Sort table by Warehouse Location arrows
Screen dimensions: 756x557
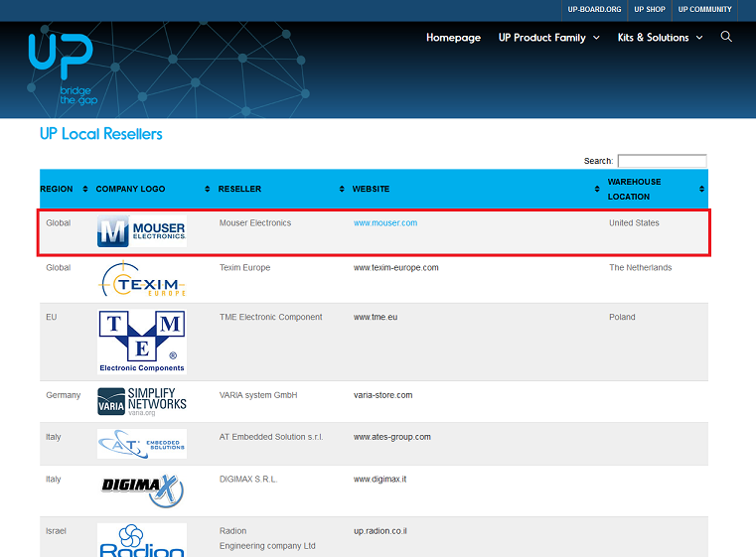coord(701,189)
